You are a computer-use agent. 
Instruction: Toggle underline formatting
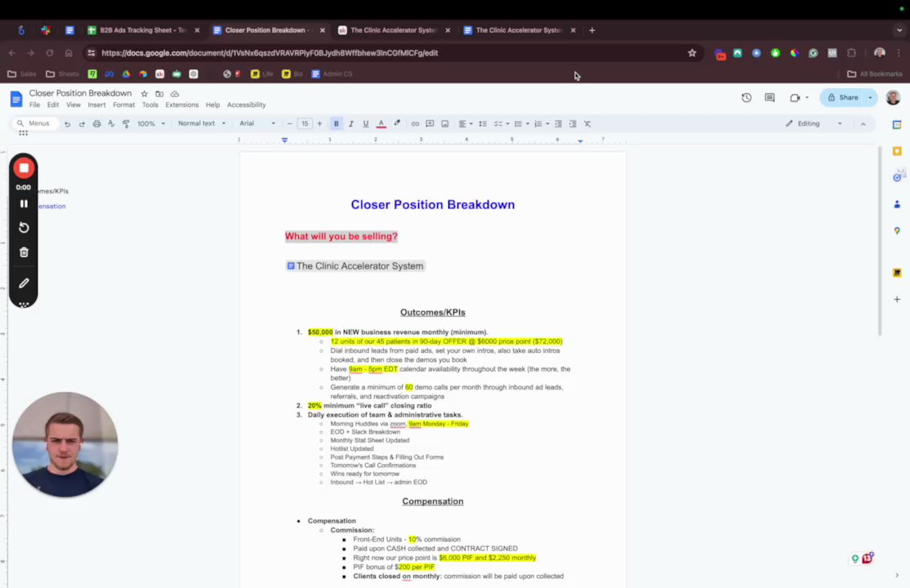366,123
